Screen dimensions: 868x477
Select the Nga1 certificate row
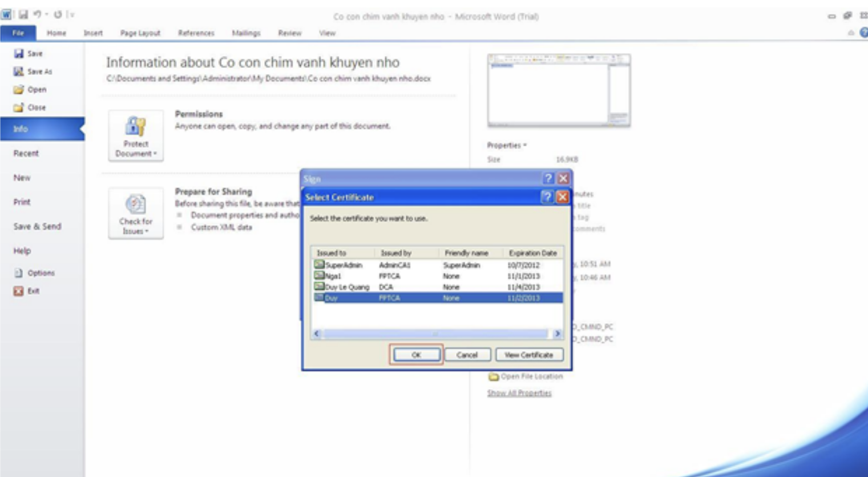[x=438, y=275]
